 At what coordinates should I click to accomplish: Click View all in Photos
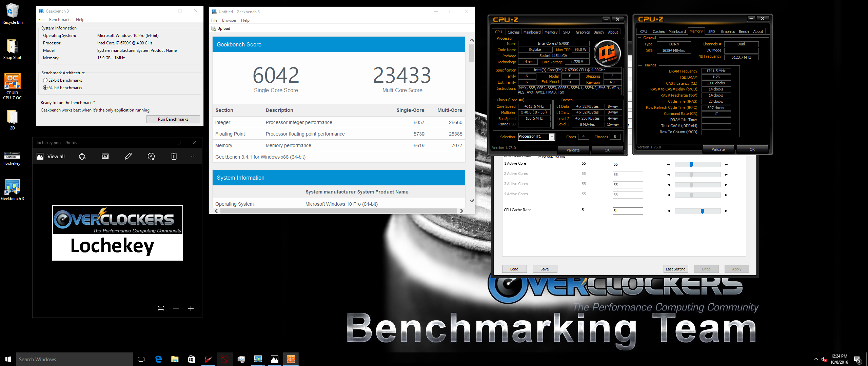(x=51, y=156)
